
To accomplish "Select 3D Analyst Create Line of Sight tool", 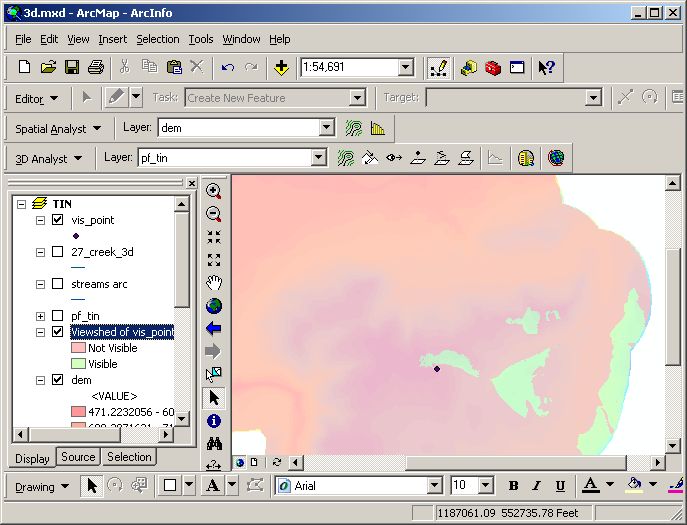I will click(394, 158).
